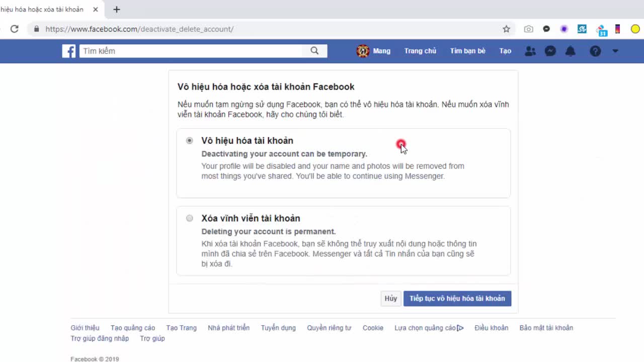The height and width of the screenshot is (362, 644).
Task: Open the Notifications bell
Action: click(571, 51)
